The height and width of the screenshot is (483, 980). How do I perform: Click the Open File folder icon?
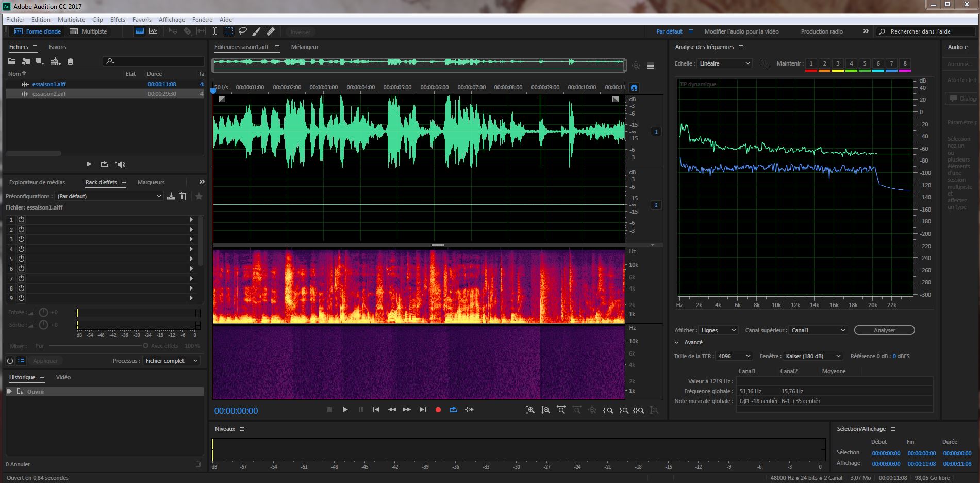tap(12, 61)
